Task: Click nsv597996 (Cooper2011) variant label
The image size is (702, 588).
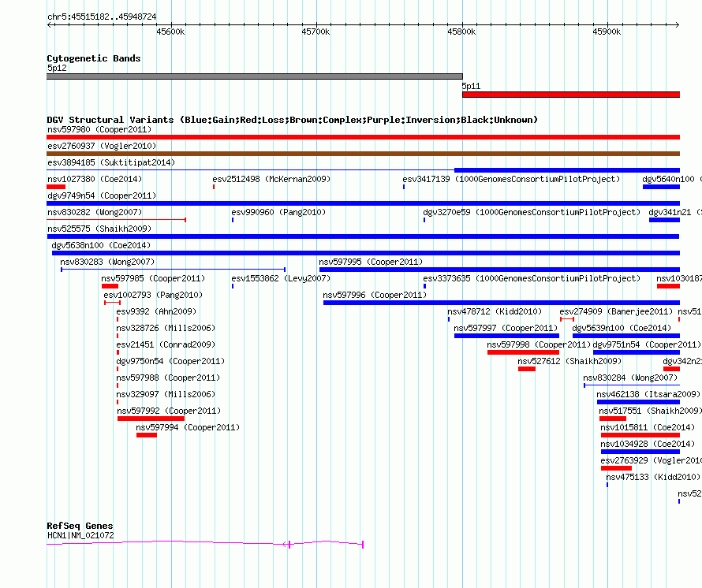Action: coord(375,296)
